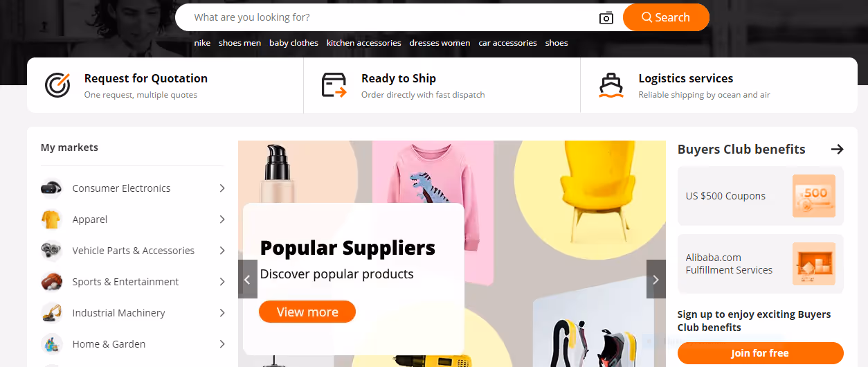This screenshot has width=868, height=367.
Task: Click the Request for Quotation target icon
Action: pyautogui.click(x=57, y=84)
